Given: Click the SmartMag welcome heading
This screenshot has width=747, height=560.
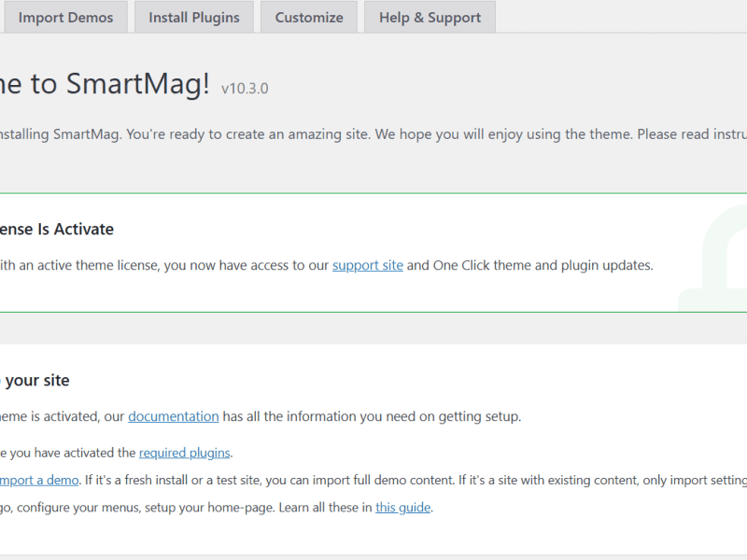Looking at the screenshot, I should pos(105,84).
